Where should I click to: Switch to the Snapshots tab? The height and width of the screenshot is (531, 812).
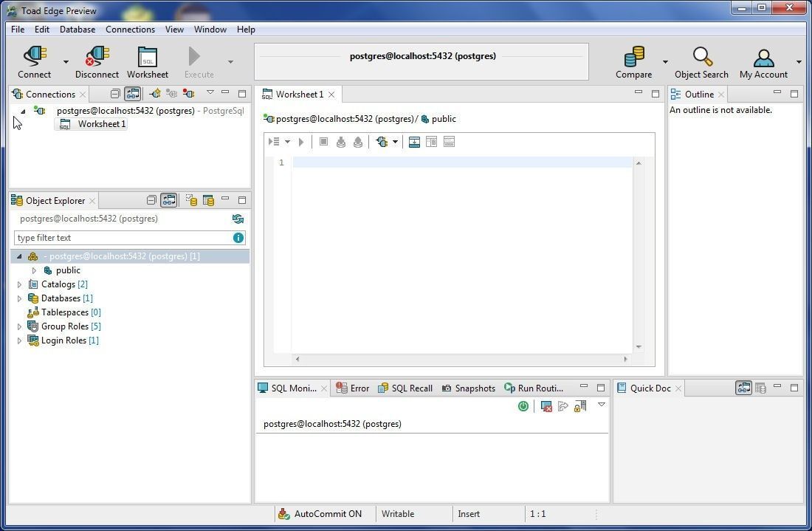coord(469,388)
